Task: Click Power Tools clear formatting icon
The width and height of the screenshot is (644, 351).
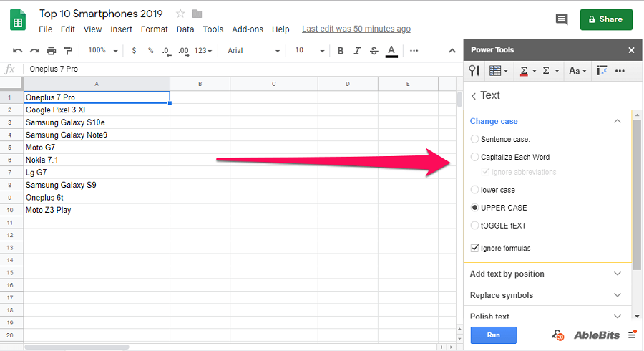Action: [x=602, y=71]
